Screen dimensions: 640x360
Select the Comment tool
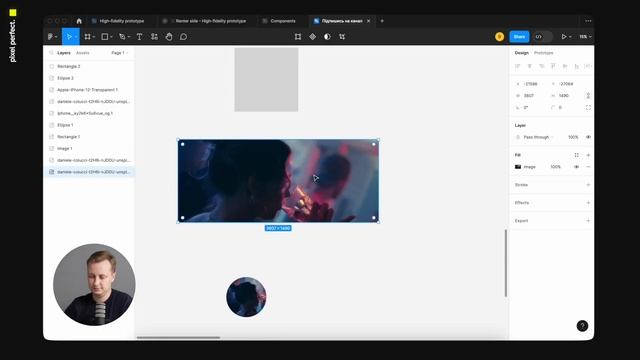point(183,37)
